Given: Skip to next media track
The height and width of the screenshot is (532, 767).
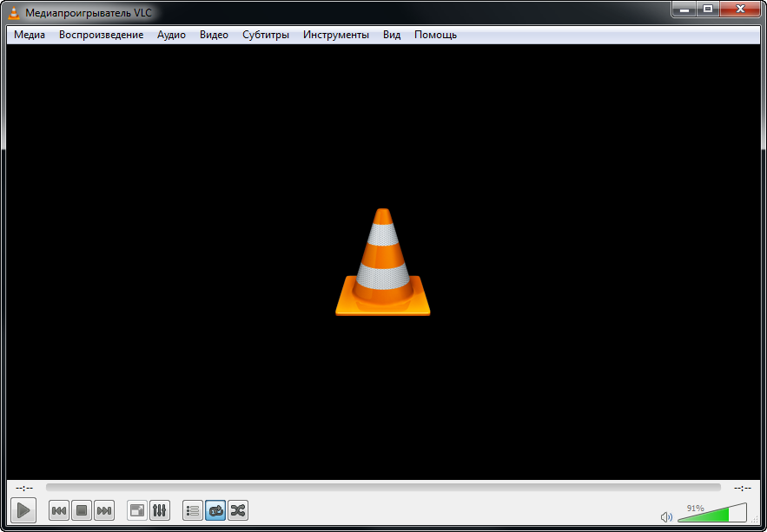Looking at the screenshot, I should (x=104, y=510).
